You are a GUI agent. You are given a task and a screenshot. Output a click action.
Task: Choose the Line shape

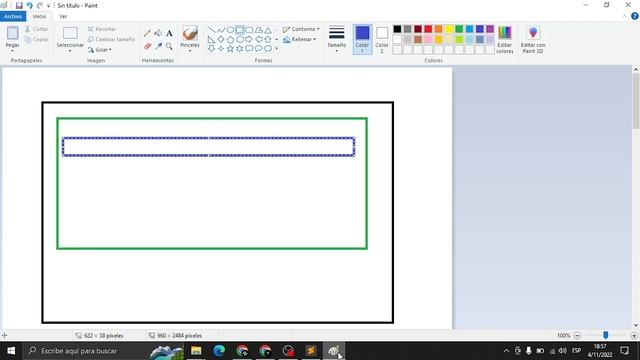pyautogui.click(x=211, y=30)
